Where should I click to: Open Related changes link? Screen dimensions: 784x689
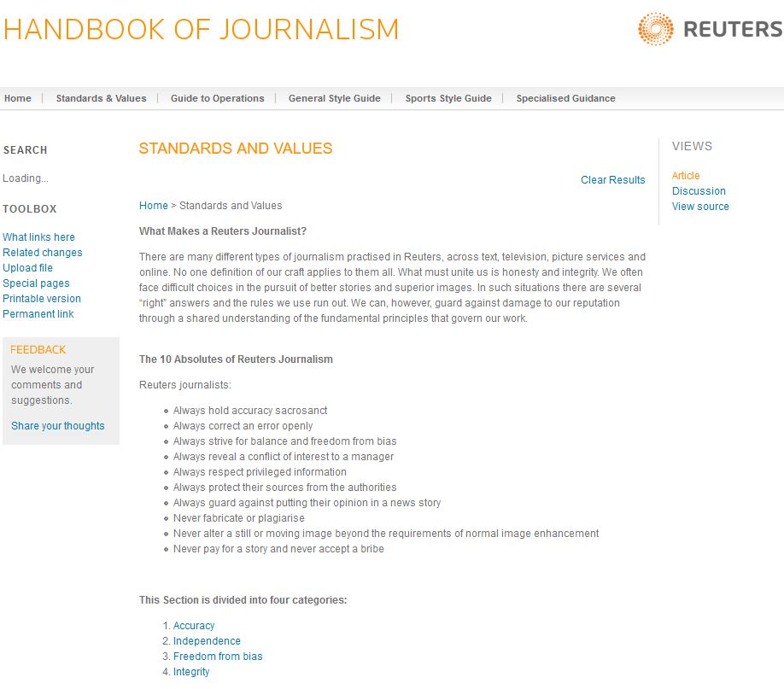pos(43,253)
